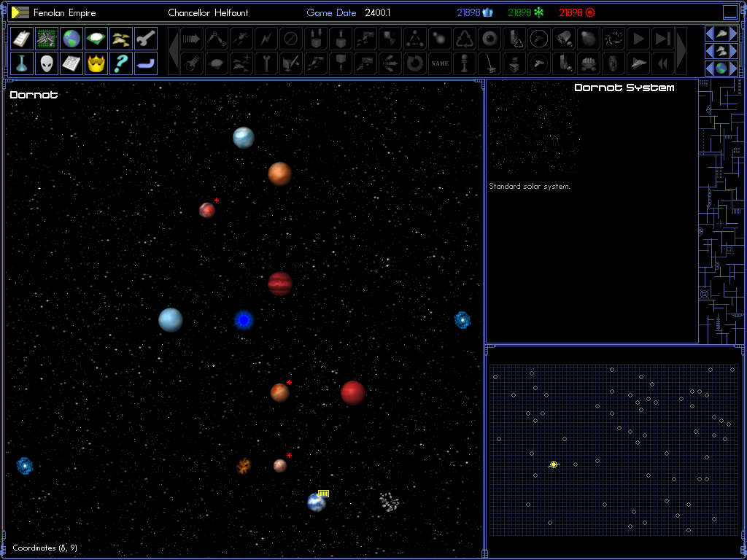The height and width of the screenshot is (560, 747).
Task: Click the greyed lightning bolt command
Action: click(266, 39)
